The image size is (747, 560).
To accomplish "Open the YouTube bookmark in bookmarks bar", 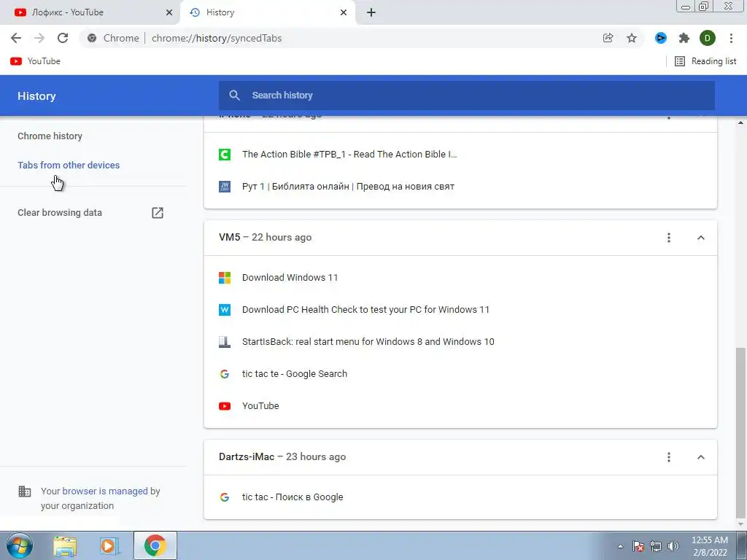I will 35,61.
